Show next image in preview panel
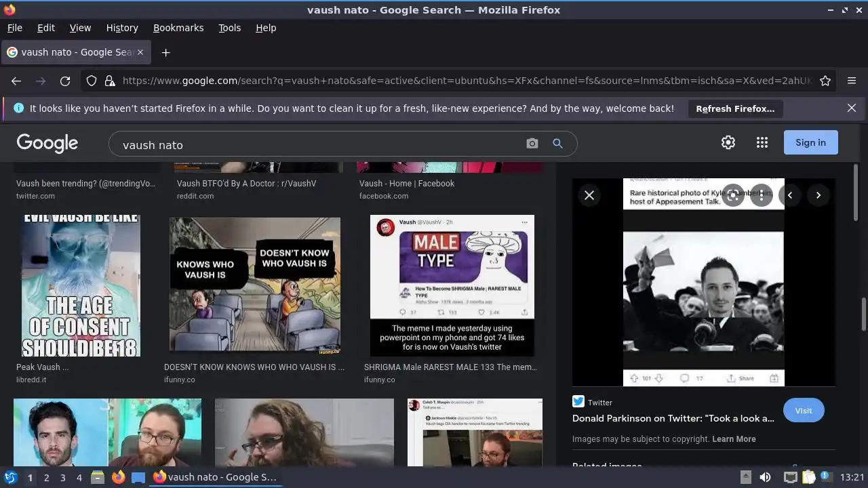Image resolution: width=868 pixels, height=488 pixels. 818,195
